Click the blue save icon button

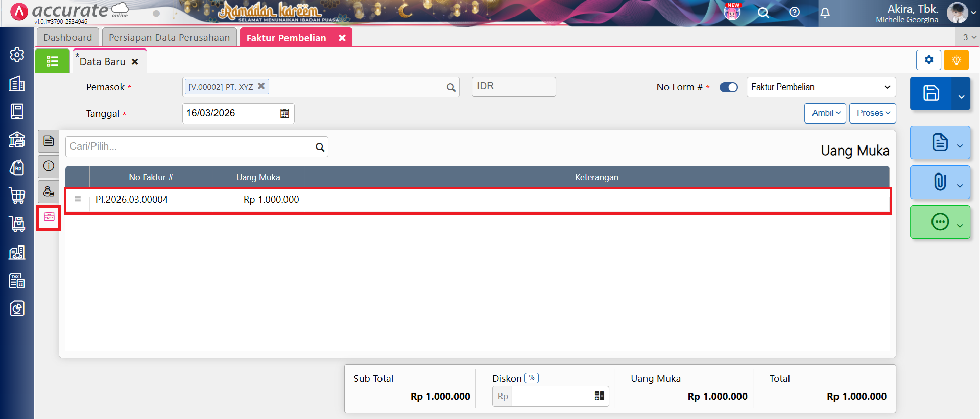930,93
